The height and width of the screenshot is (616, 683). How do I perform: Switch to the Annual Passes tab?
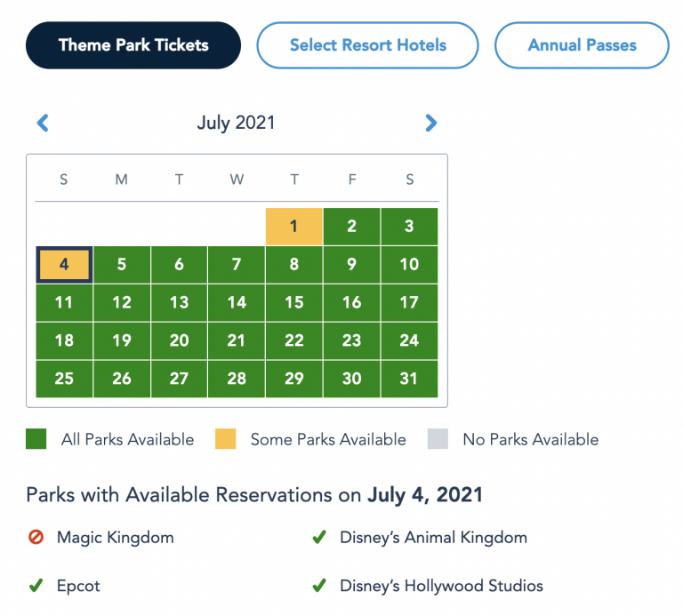pyautogui.click(x=582, y=45)
